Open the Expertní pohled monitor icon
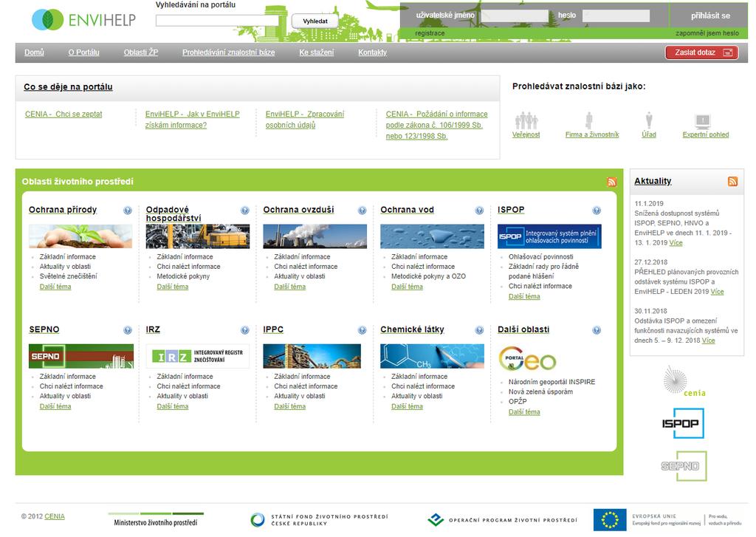 point(703,120)
